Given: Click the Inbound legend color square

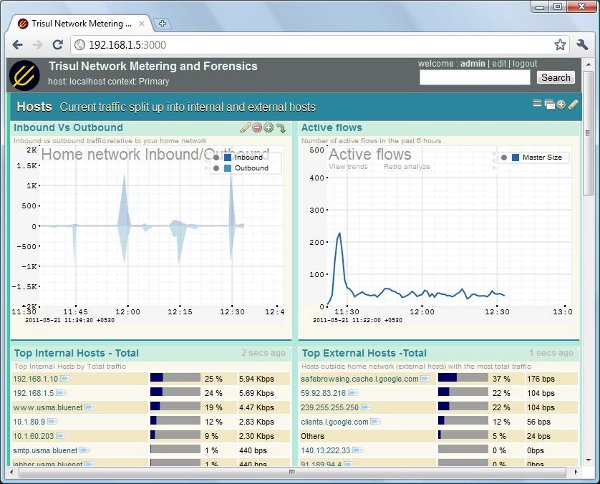Looking at the screenshot, I should click(228, 158).
